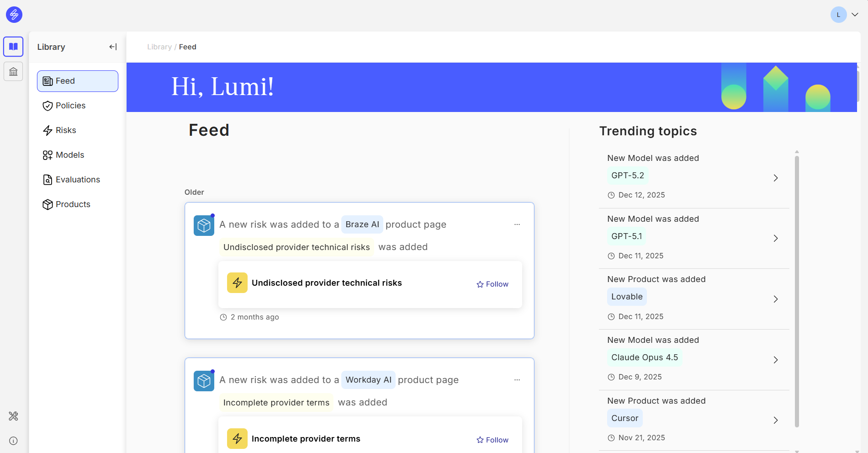
Task: Click the Workday AI product tag
Action: pos(368,380)
